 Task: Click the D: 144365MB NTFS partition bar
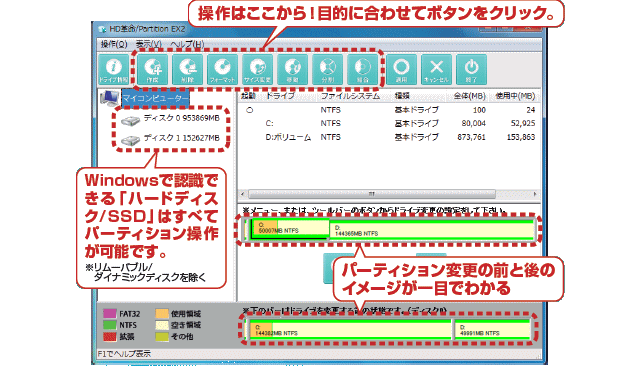pos(431,231)
